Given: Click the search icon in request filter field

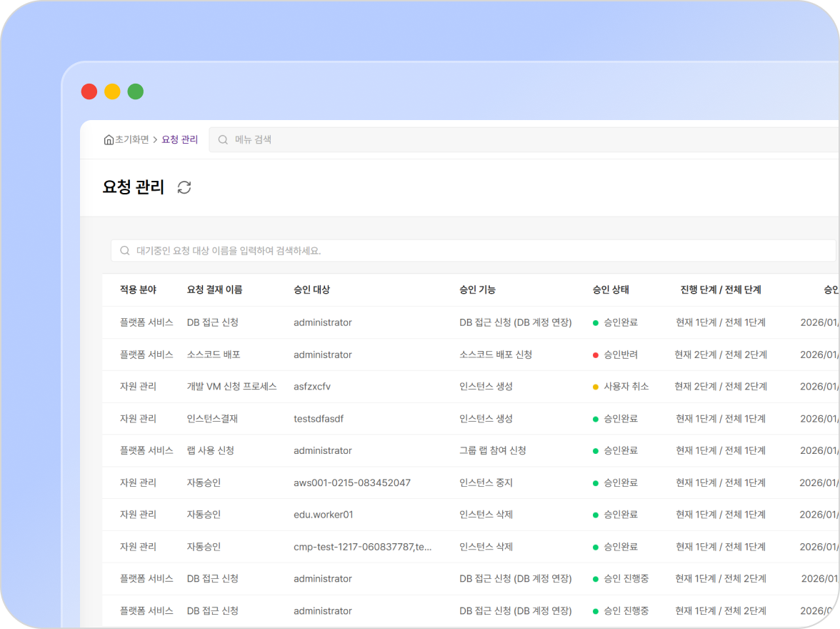Looking at the screenshot, I should coord(125,251).
